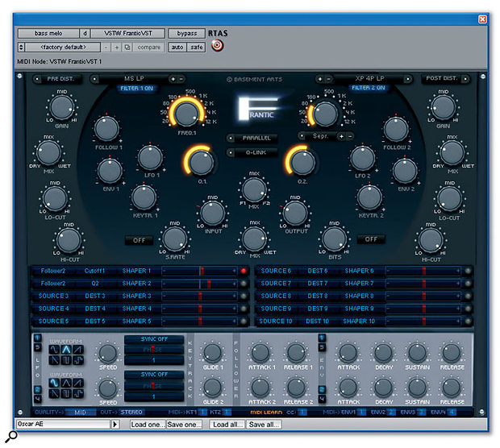This screenshot has height=448, width=500.
Task: Select the ramp-up sawtooth waveform for the second LFO
Action: click(78, 383)
